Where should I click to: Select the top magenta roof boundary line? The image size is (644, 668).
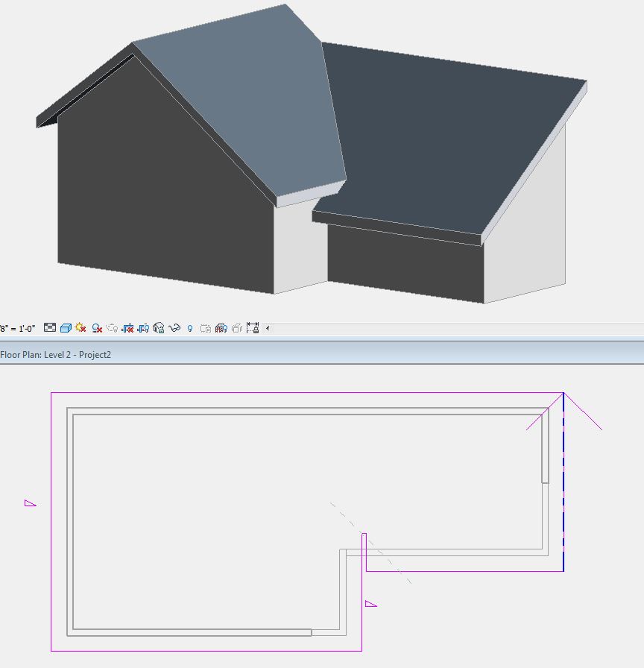point(307,393)
